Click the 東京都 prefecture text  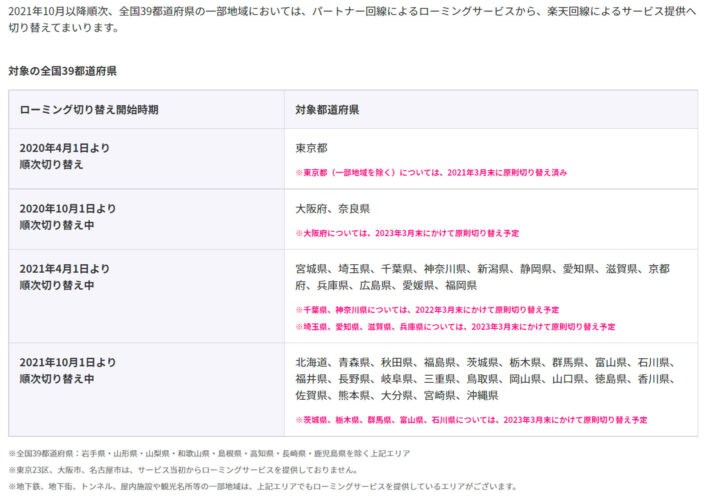point(311,148)
